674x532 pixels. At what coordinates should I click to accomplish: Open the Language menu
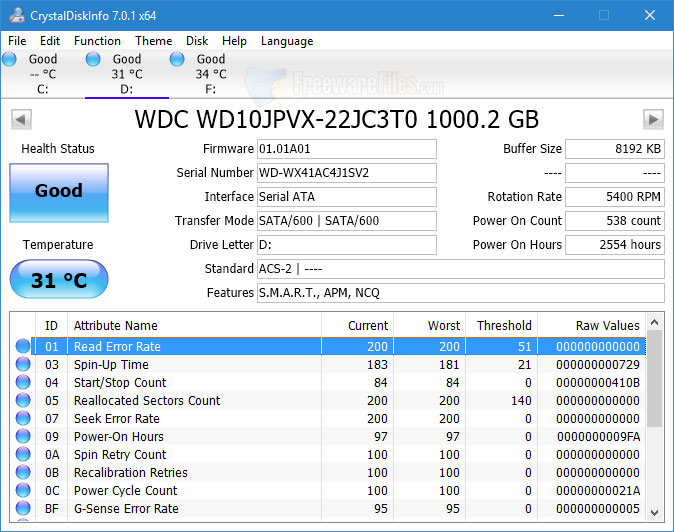287,41
